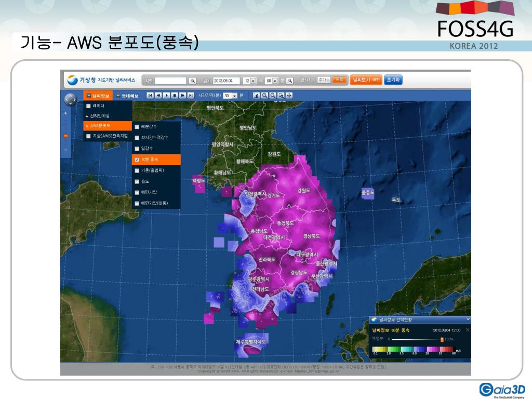
Task: Click the plus zoom button on zoom bar
Action: [66, 113]
